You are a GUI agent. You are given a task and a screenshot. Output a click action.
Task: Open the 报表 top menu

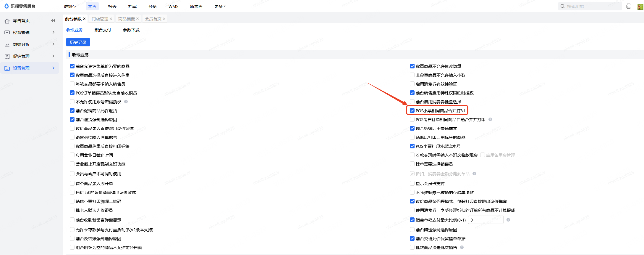point(112,7)
